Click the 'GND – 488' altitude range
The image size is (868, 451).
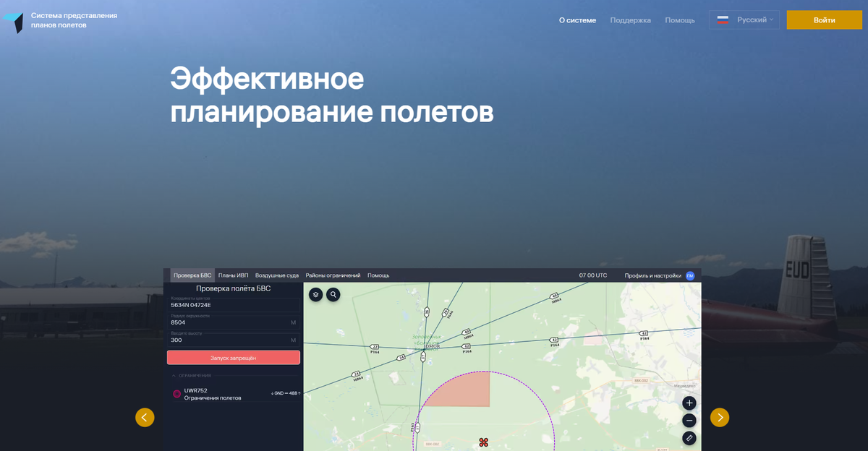coord(286,393)
